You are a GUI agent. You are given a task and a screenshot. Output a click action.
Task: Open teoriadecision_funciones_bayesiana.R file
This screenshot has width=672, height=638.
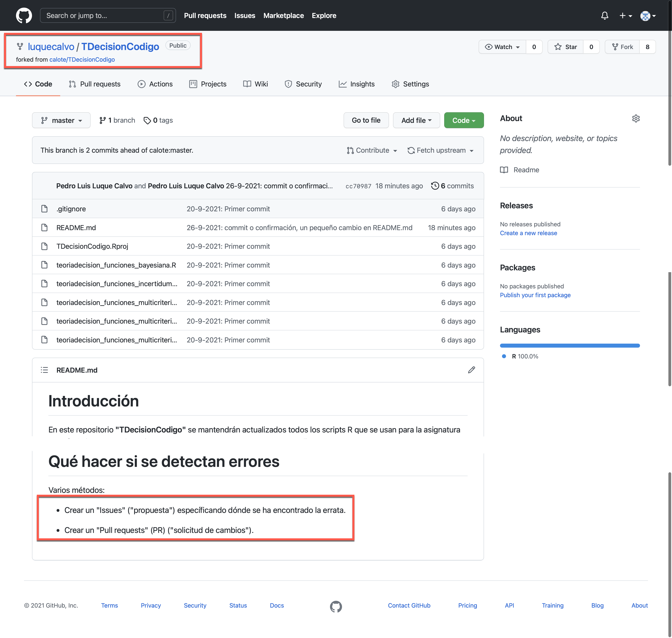tap(116, 265)
